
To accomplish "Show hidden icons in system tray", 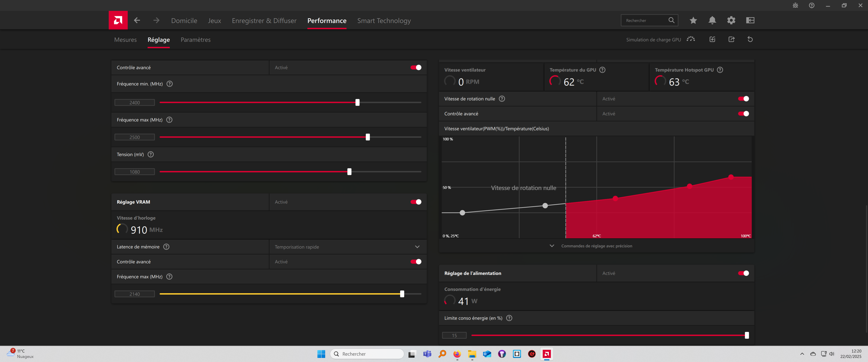I will [x=802, y=354].
